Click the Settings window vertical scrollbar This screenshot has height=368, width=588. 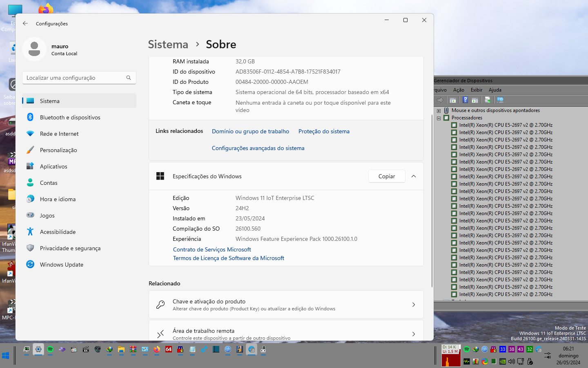(432, 200)
